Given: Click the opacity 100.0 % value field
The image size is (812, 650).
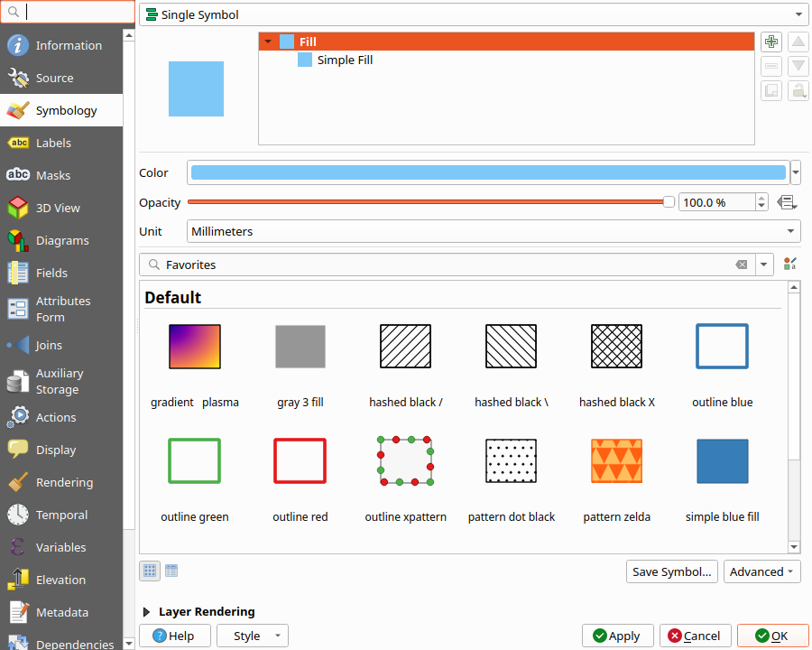Looking at the screenshot, I should tap(716, 202).
